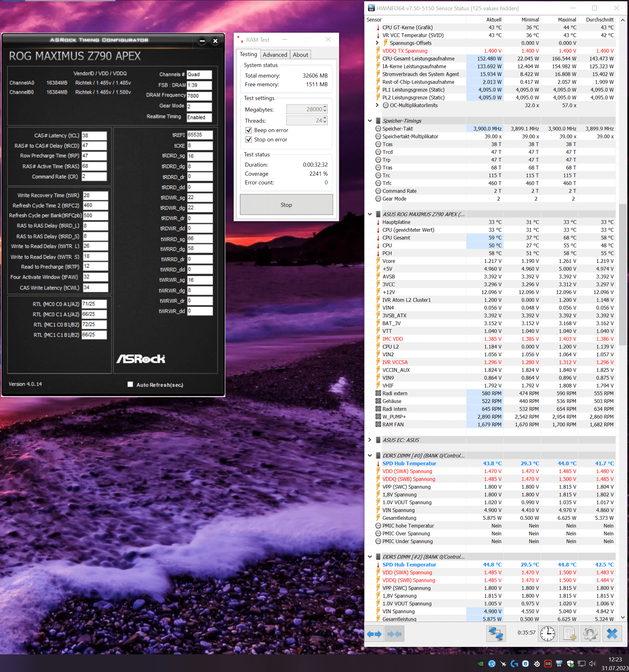Open HWiNFO tray icon in taskbar
Viewport: 629px width, 672px height.
(559, 664)
